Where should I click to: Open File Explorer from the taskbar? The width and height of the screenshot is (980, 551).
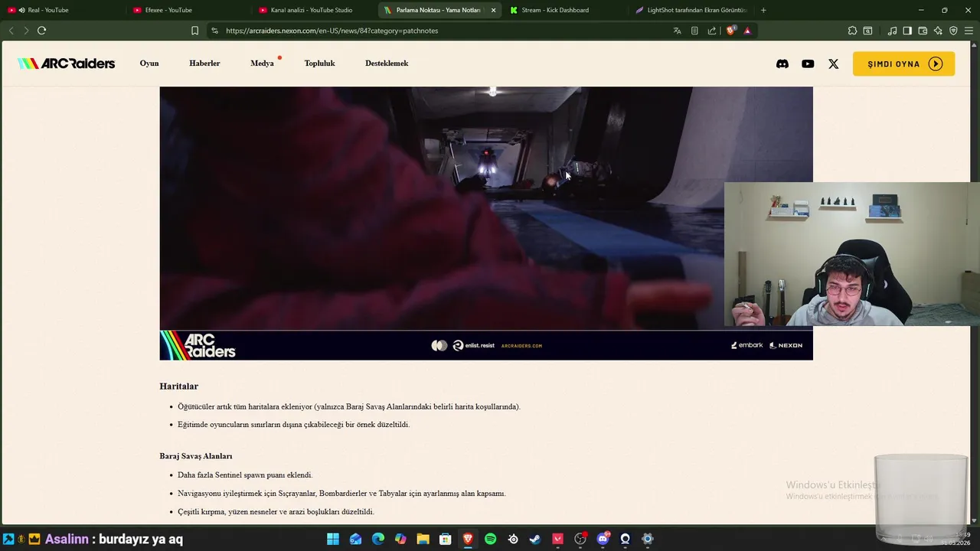point(423,539)
